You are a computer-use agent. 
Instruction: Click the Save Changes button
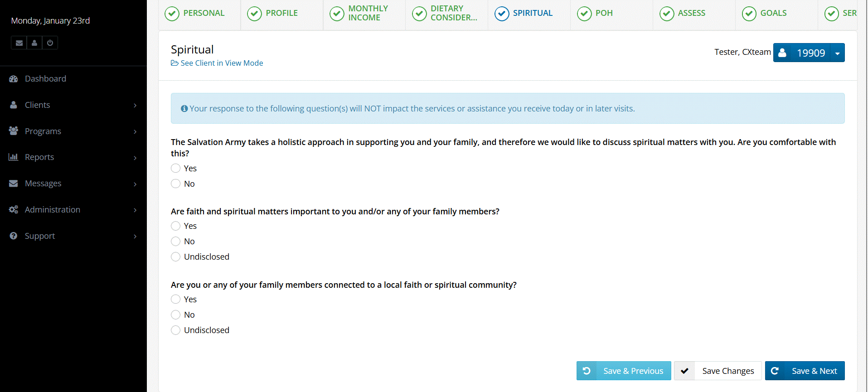tap(718, 371)
